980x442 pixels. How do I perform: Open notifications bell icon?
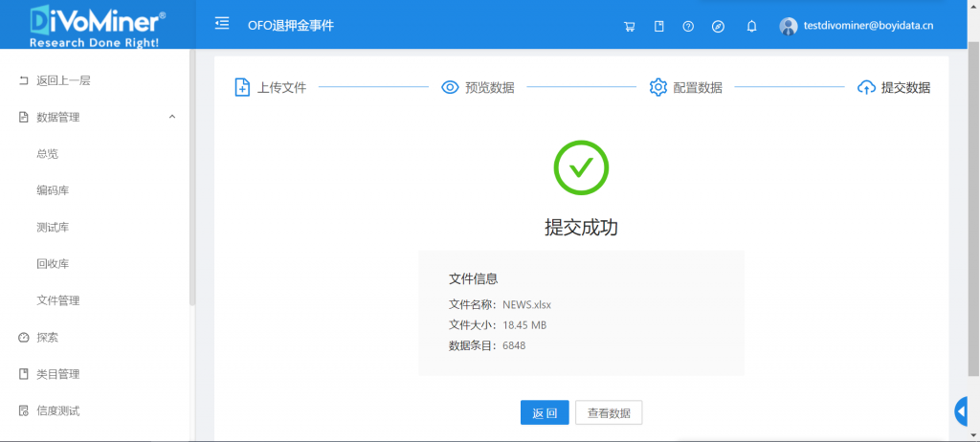(x=752, y=26)
